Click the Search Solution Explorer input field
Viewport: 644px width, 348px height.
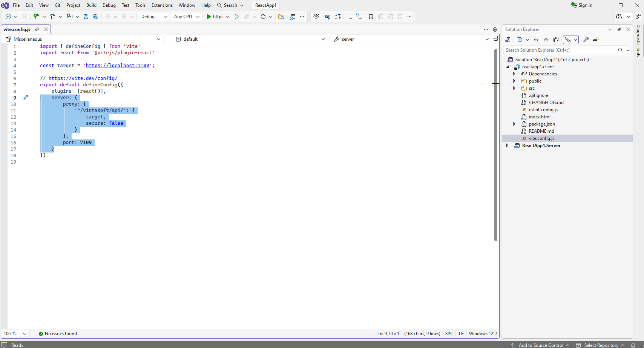560,50
